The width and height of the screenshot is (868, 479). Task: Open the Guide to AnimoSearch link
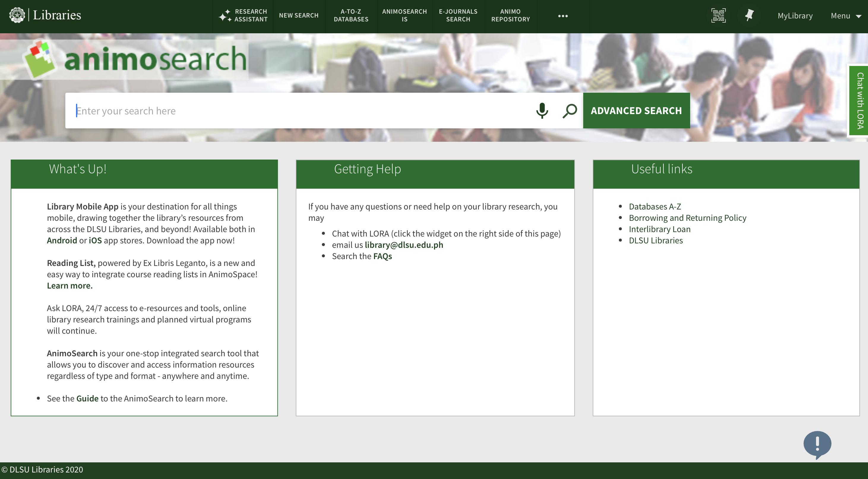(87, 398)
